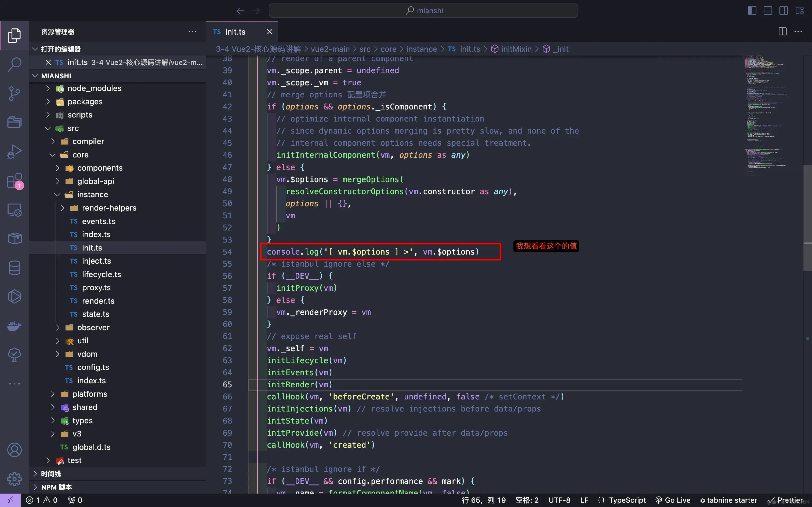Click the split editor right icon

782,32
